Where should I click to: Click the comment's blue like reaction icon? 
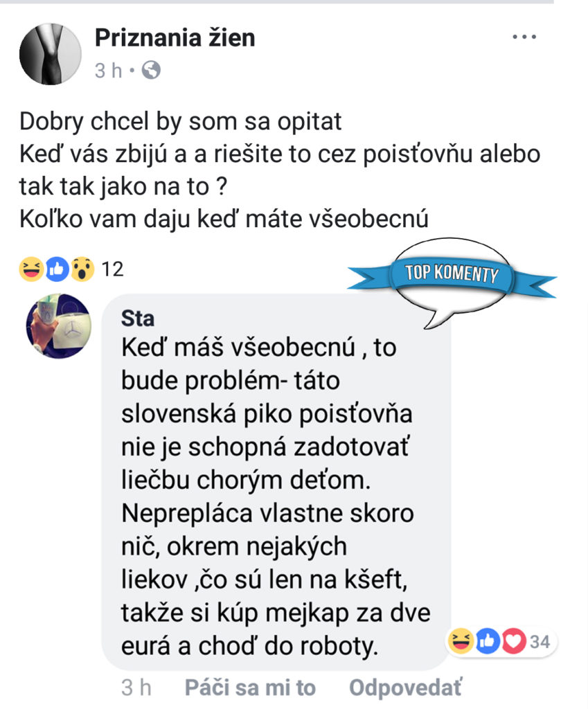pos(487,641)
